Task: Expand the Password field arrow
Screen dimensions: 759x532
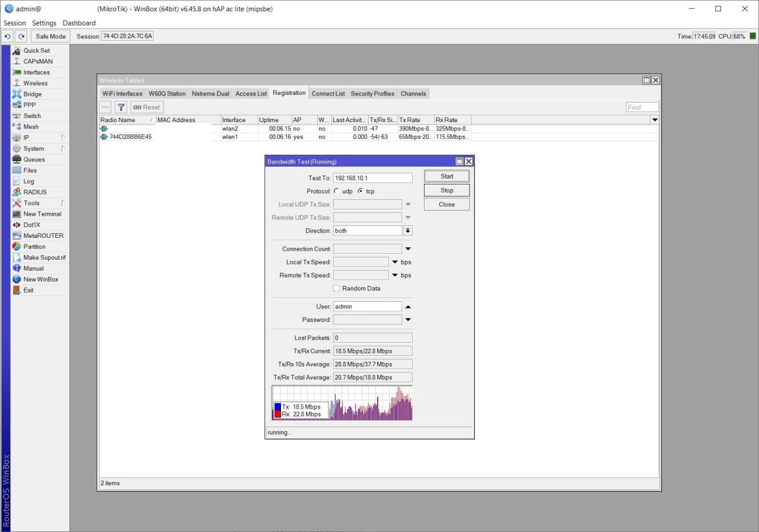Action: 408,320
